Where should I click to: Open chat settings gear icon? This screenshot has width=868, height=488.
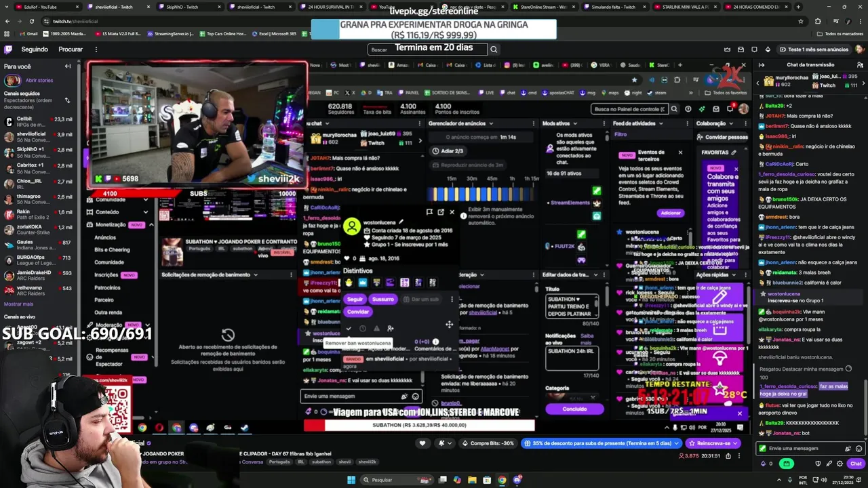(x=838, y=464)
